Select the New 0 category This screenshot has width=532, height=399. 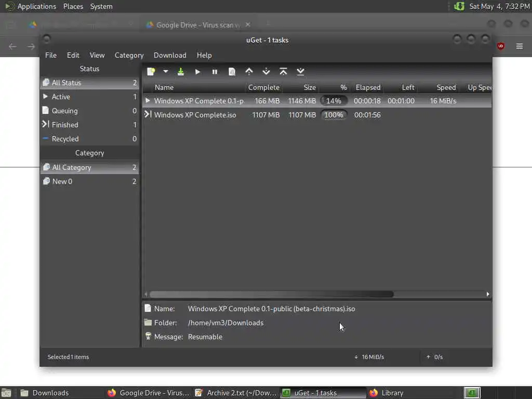click(x=89, y=181)
